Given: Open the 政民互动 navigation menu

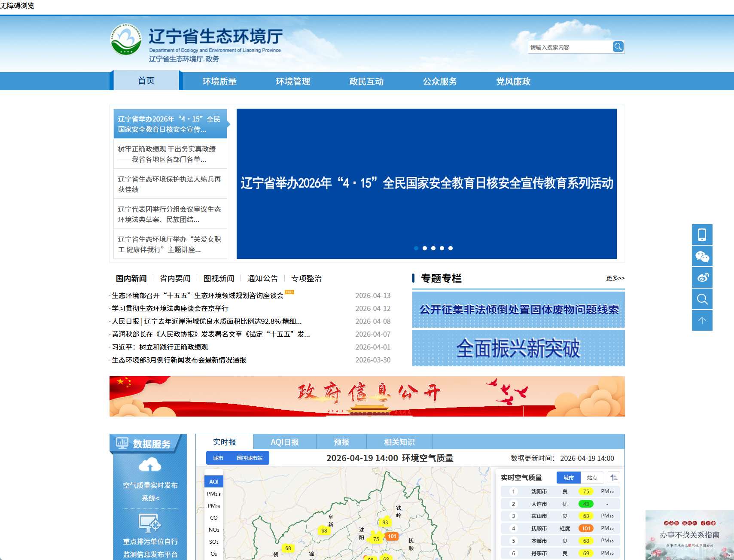Looking at the screenshot, I should coord(366,81).
